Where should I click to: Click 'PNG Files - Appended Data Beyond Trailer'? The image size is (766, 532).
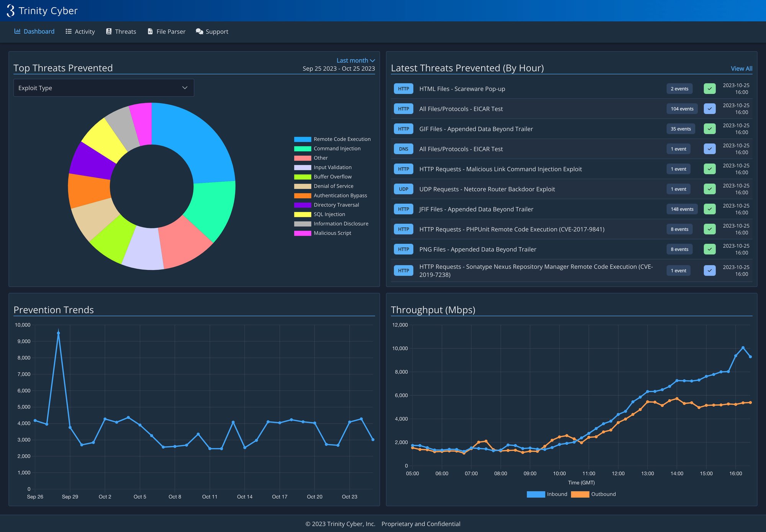tap(478, 249)
